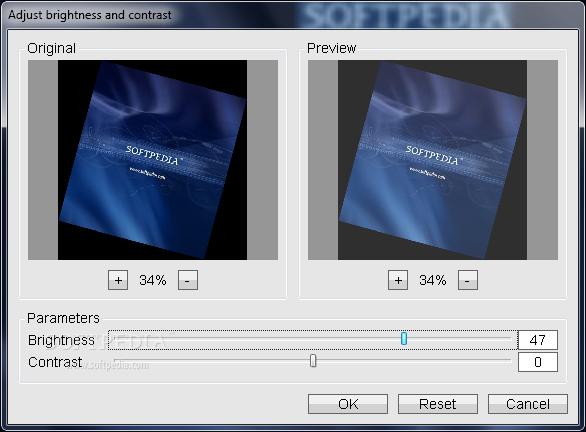Image resolution: width=586 pixels, height=432 pixels.
Task: Zoom in on the Preview image
Action: pyautogui.click(x=398, y=280)
